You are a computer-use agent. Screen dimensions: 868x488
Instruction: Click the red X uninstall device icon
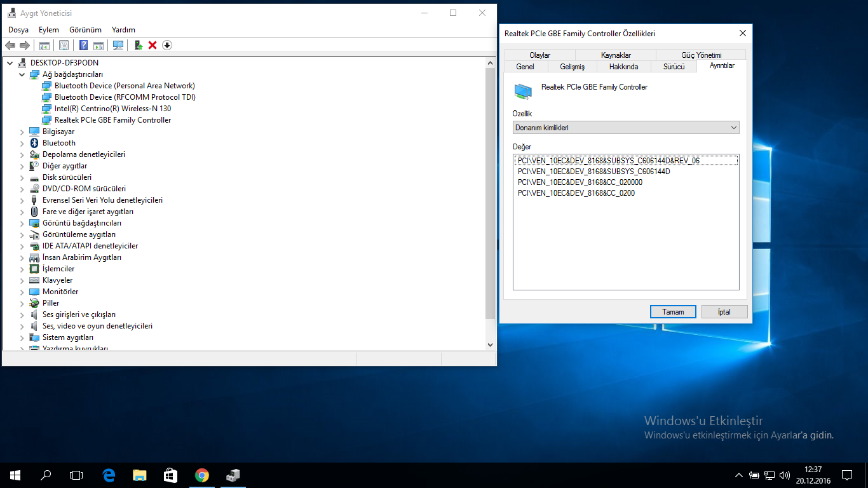click(x=153, y=45)
